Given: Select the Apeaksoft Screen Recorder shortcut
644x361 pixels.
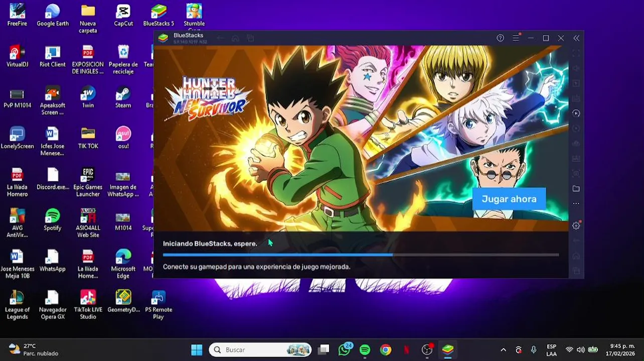Looking at the screenshot, I should point(53,101).
